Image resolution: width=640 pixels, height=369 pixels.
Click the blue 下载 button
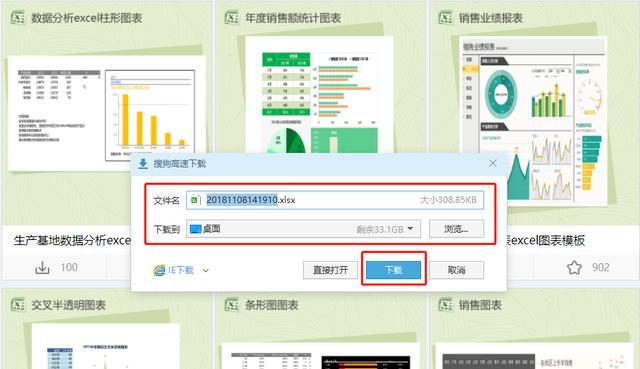[x=393, y=270]
